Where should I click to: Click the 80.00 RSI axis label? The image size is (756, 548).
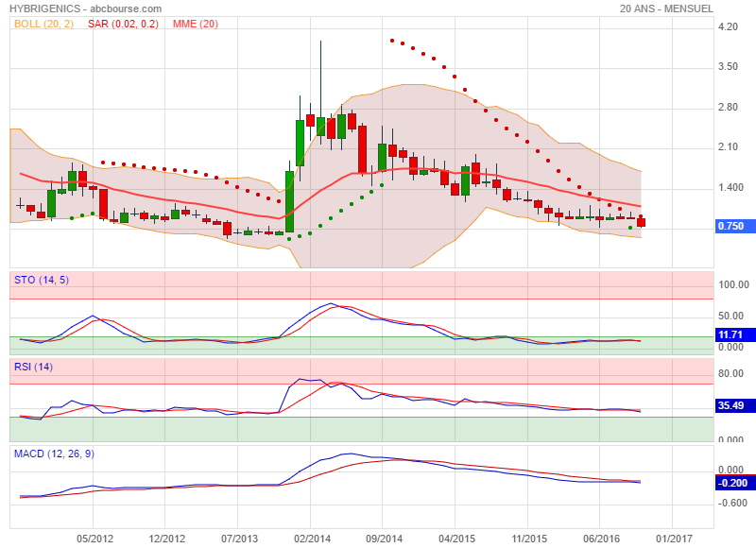pos(730,373)
